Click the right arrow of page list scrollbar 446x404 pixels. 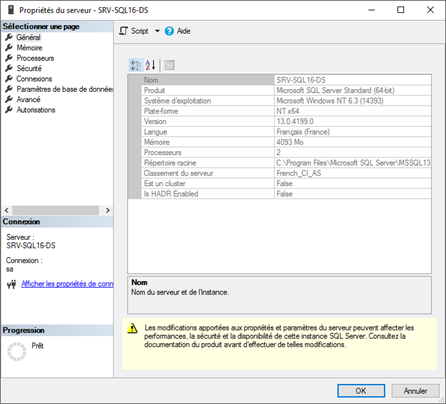pos(107,210)
